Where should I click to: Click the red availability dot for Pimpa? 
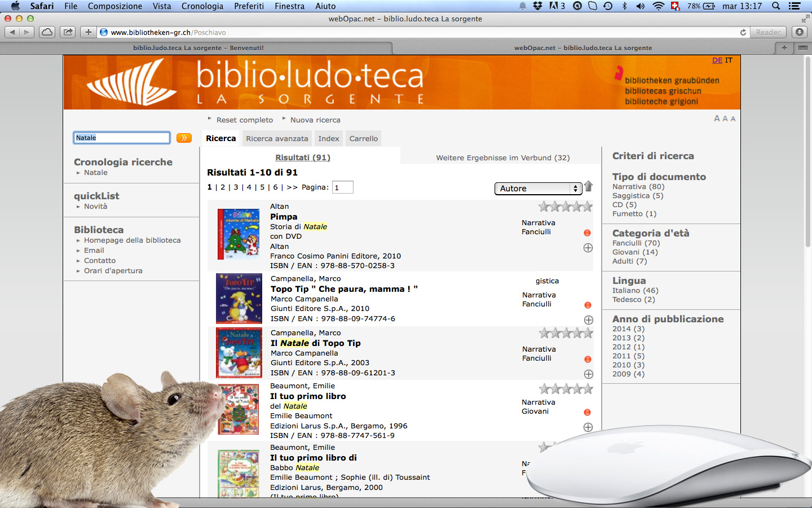click(587, 233)
